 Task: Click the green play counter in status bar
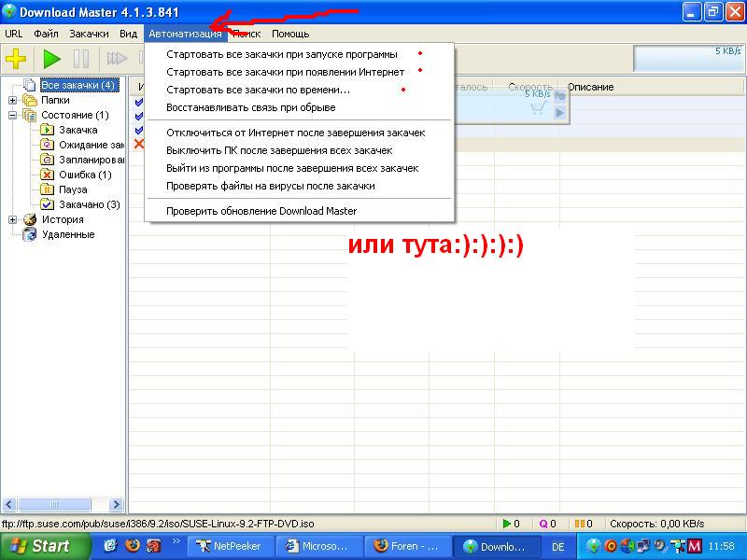511,524
